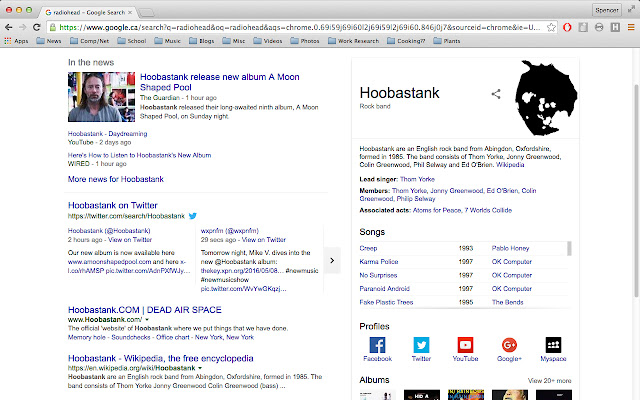Viewport: 640px width, 400px height.
Task: Click View 20+ more albums
Action: pos(549,381)
